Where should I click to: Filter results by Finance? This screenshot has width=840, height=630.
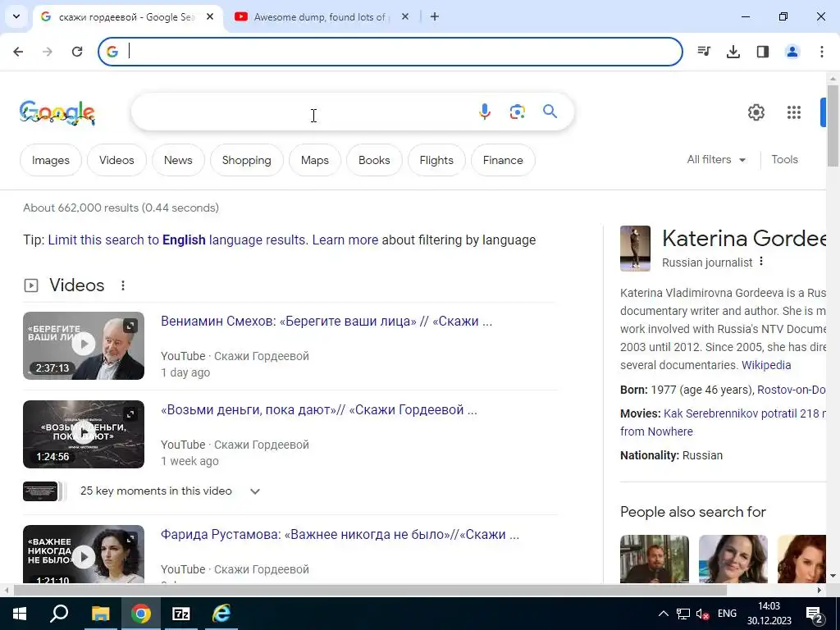point(503,160)
